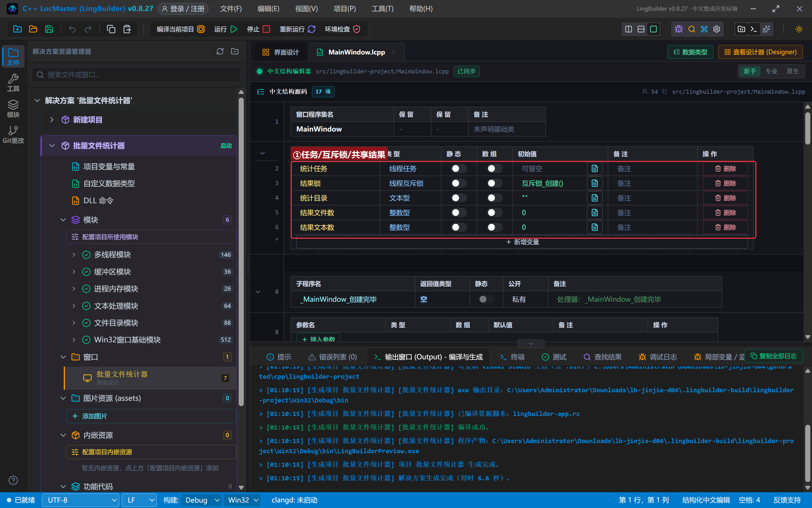Click 复制全部日志 button

pos(773,356)
